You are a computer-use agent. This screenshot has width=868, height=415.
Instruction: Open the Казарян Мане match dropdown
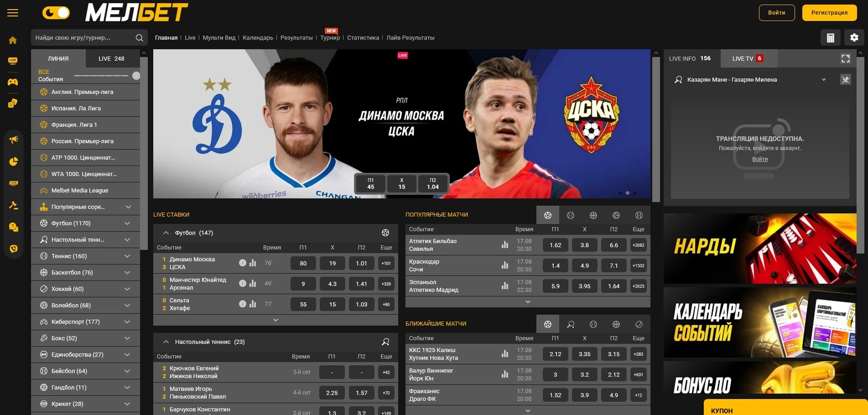pyautogui.click(x=823, y=80)
